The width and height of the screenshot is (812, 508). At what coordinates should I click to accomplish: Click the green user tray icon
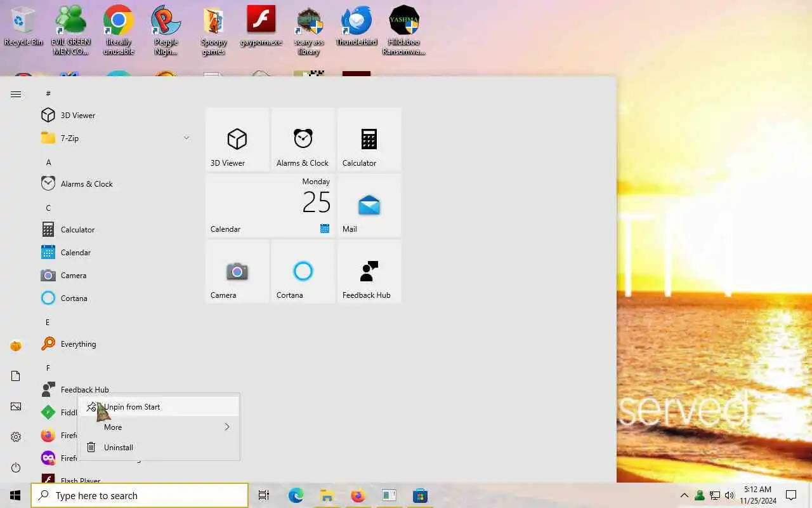point(699,495)
